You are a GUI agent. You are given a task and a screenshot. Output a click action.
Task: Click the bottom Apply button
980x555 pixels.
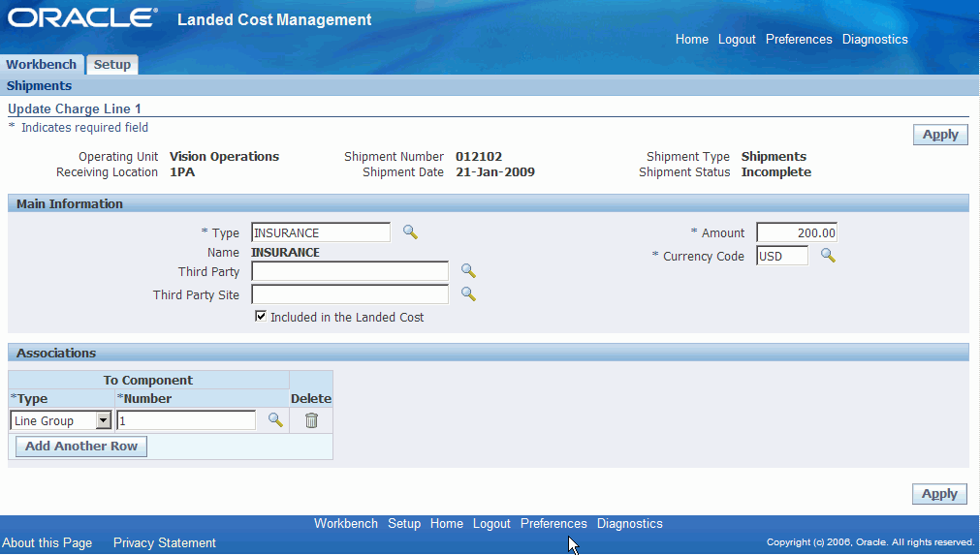(x=939, y=494)
